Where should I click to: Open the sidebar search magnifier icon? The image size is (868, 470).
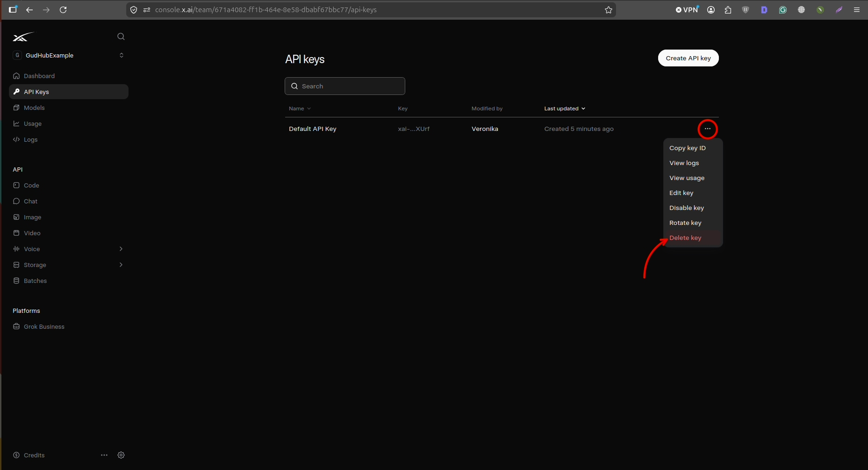coord(121,36)
